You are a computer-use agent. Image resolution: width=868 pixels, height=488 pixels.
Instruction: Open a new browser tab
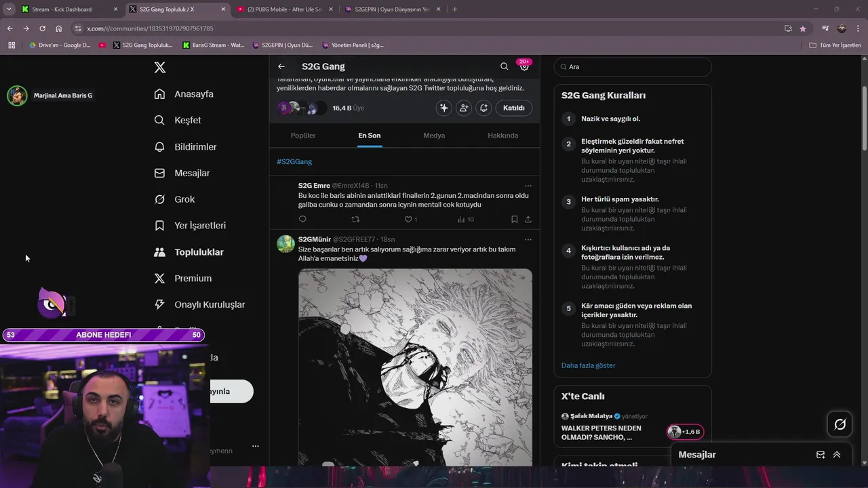click(x=454, y=9)
